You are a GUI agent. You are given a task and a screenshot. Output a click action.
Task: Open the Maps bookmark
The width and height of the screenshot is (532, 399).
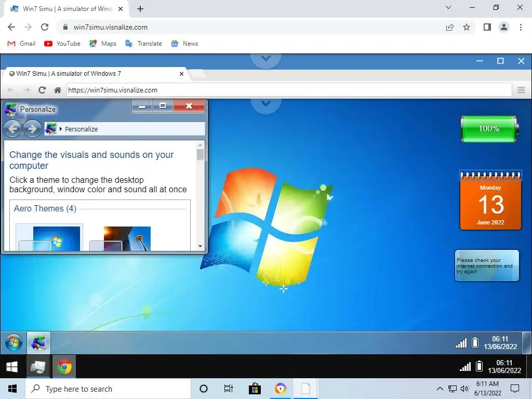point(103,44)
